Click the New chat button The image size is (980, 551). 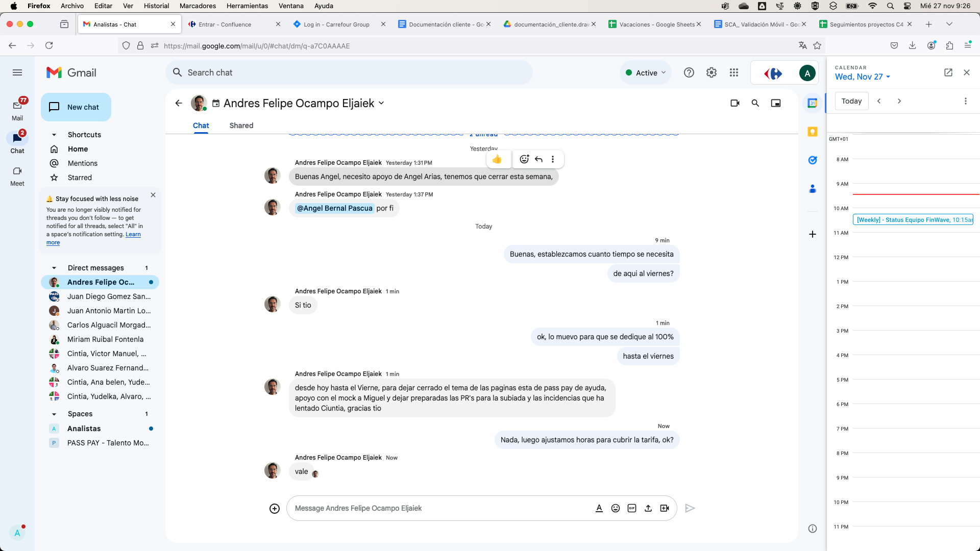76,107
